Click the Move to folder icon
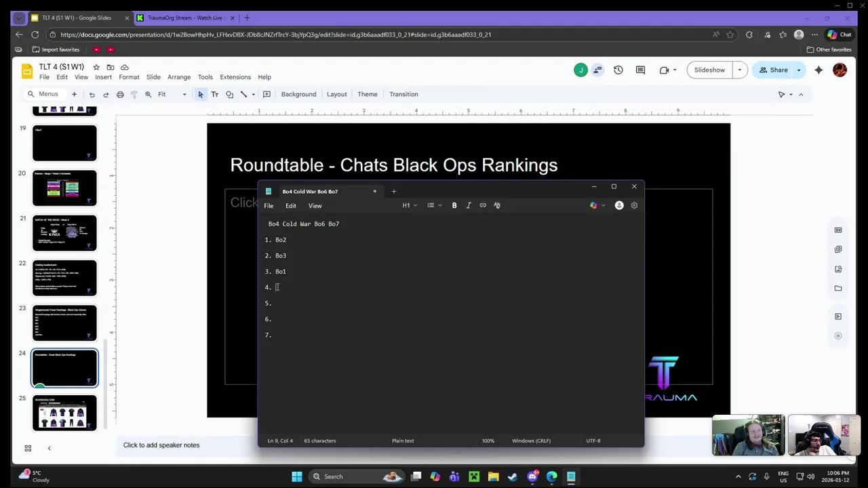This screenshot has height=488, width=868. [111, 67]
